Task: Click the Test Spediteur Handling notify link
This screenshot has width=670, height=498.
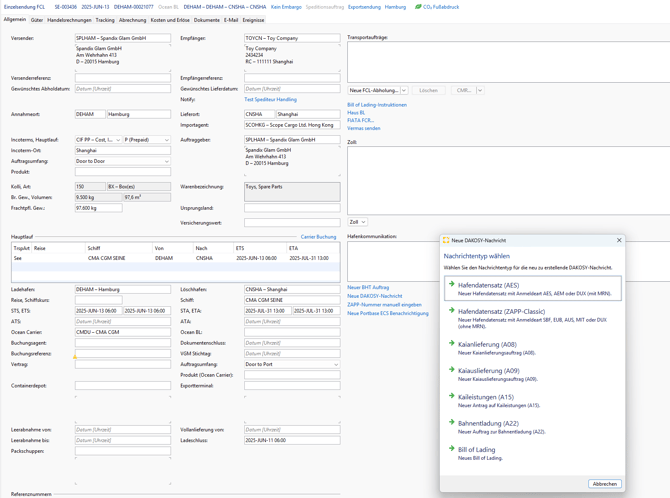Action: [270, 99]
